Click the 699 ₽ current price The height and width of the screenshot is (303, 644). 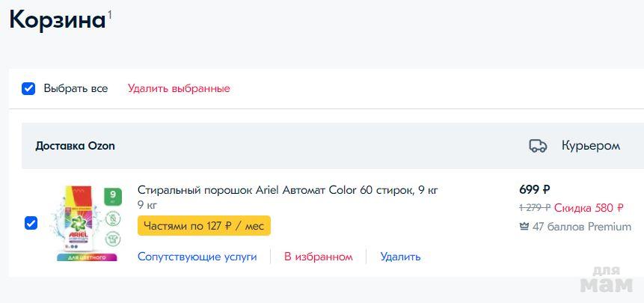pyautogui.click(x=534, y=189)
